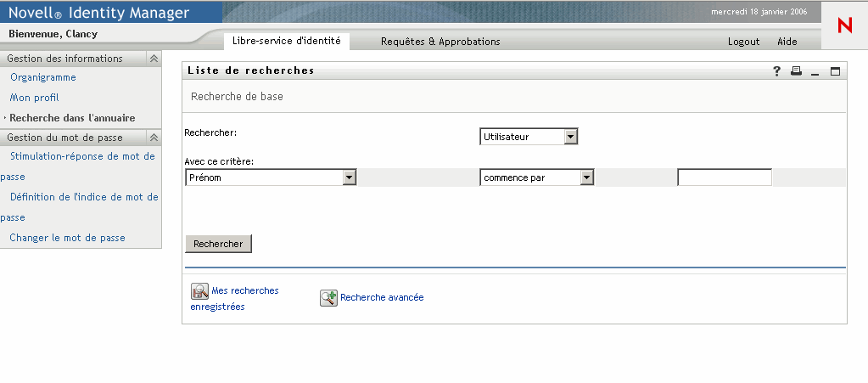Open the Aide help link

[787, 42]
